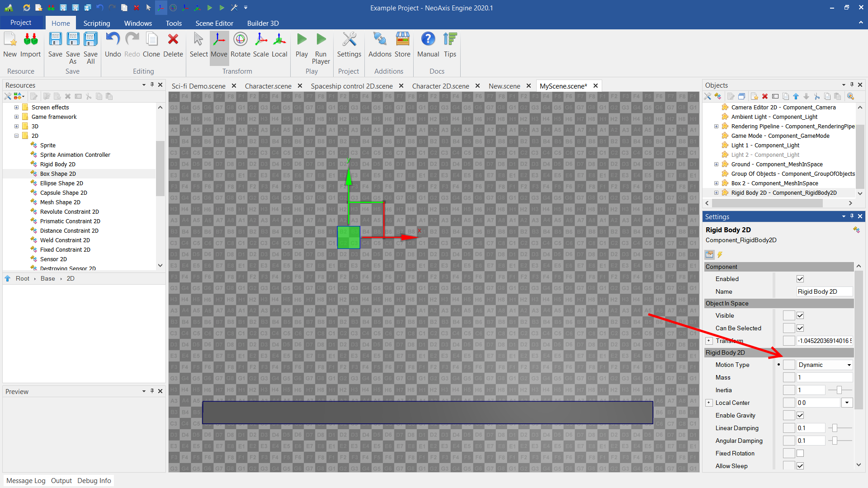Adjust the Linear Damping slider

pos(835,428)
